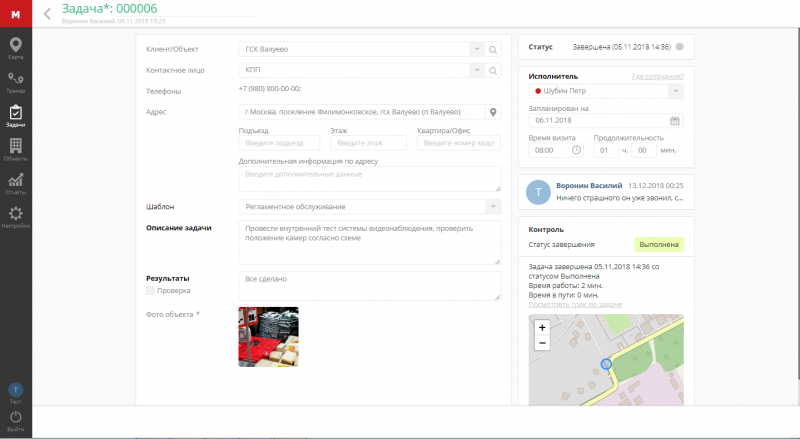Open the Исполнитель dropdown list
Viewport: 800px width, 439px height.
[675, 91]
